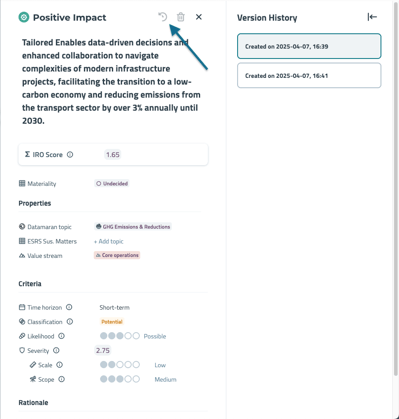
Task: Close the Positive Impact panel
Action: pos(199,17)
